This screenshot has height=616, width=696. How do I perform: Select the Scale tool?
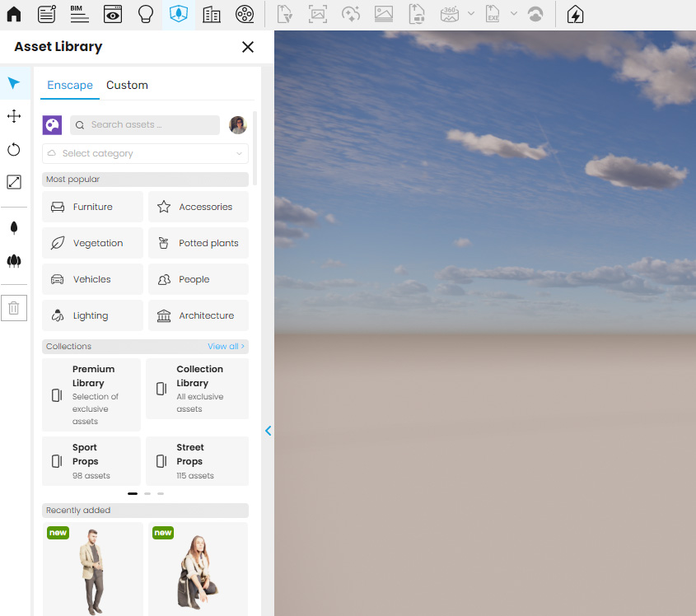click(14, 182)
